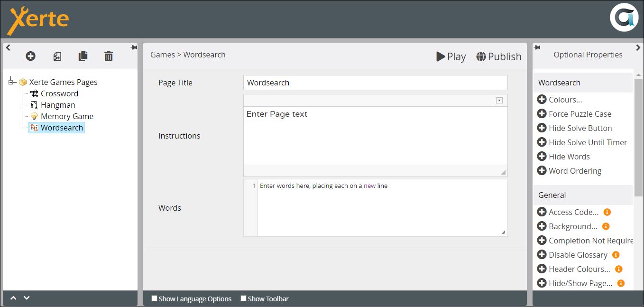Click the Xerte logo
Image resolution: width=644 pixels, height=307 pixels.
coord(38,20)
